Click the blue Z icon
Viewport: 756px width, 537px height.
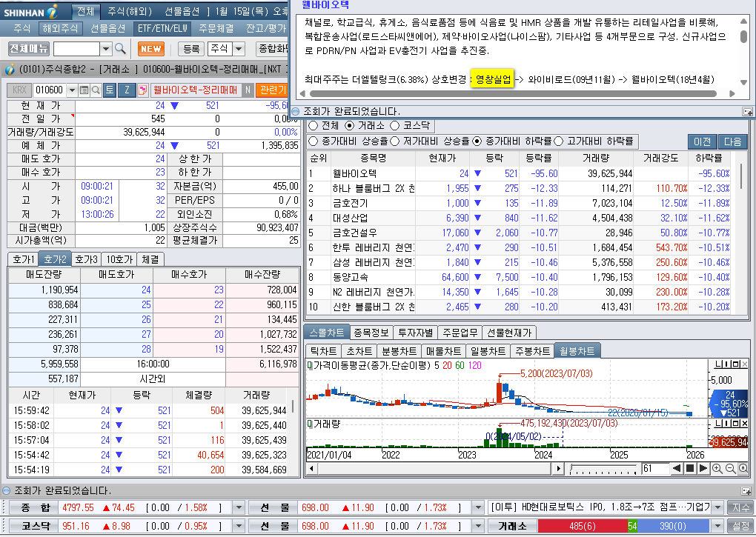click(127, 90)
